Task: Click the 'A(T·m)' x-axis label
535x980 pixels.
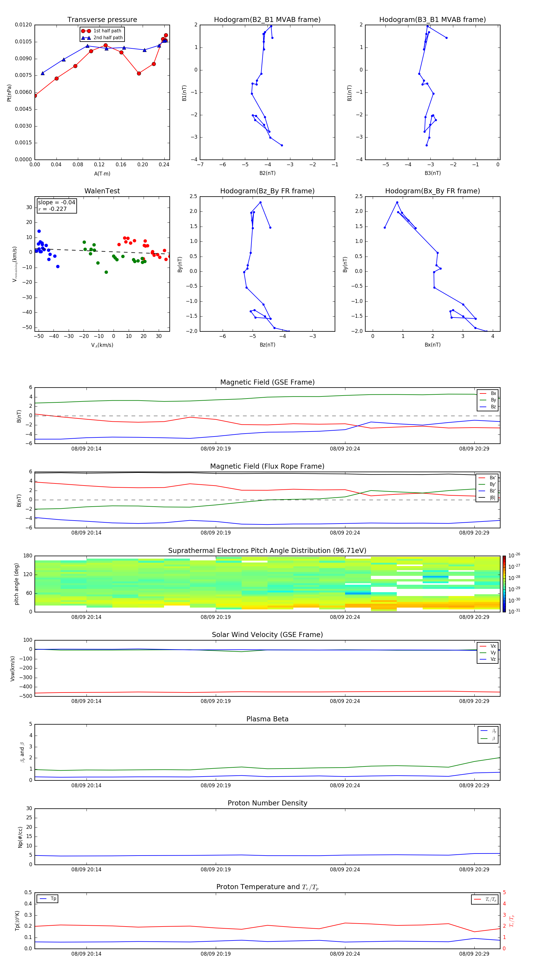Action: coord(102,174)
